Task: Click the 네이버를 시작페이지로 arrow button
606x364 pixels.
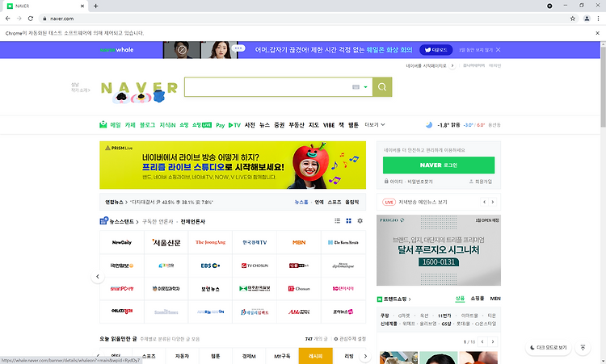Action: pyautogui.click(x=452, y=65)
